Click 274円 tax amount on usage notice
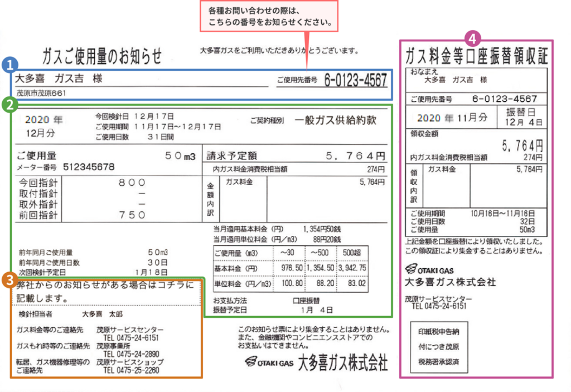Image resolution: width=571 pixels, height=392 pixels. click(x=376, y=169)
